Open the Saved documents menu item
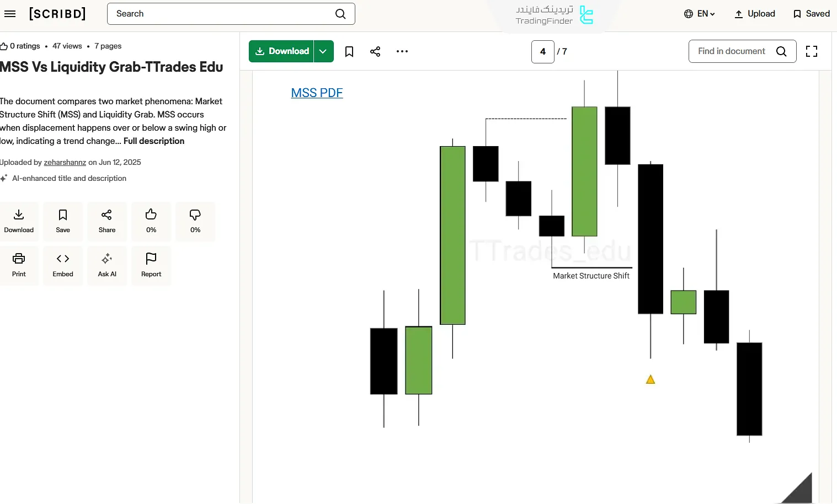 click(811, 14)
